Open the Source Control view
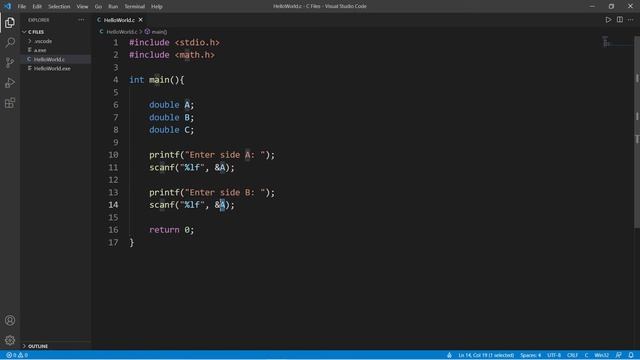The width and height of the screenshot is (640, 360). point(10,62)
